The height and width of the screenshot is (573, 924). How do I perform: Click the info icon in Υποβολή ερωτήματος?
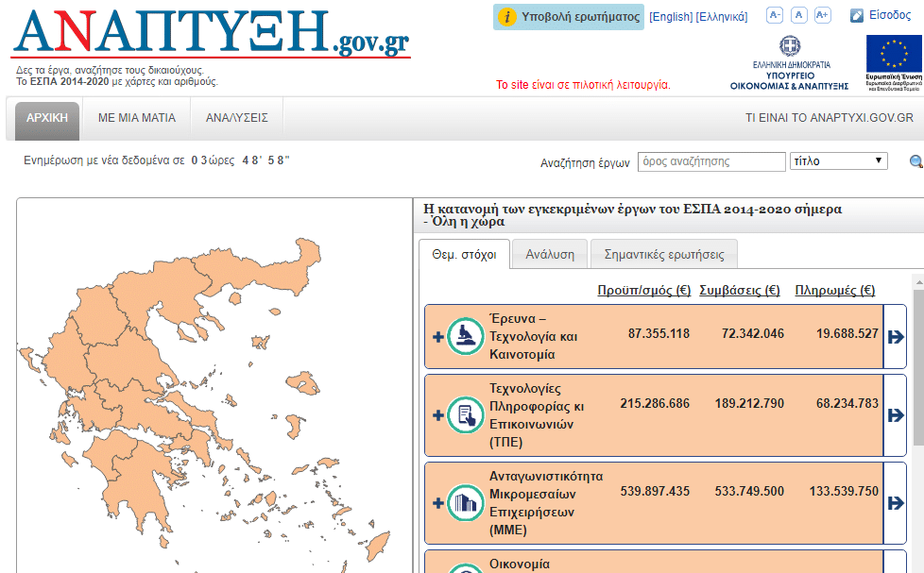pyautogui.click(x=506, y=17)
